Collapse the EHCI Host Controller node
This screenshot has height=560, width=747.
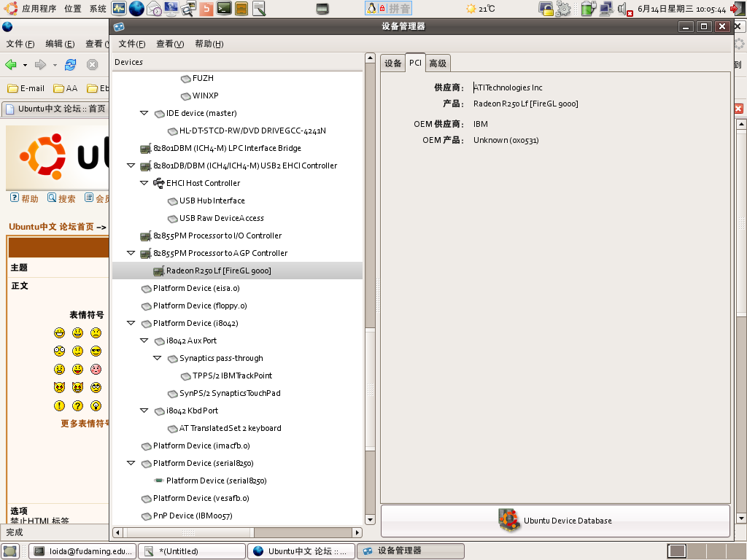click(x=144, y=183)
